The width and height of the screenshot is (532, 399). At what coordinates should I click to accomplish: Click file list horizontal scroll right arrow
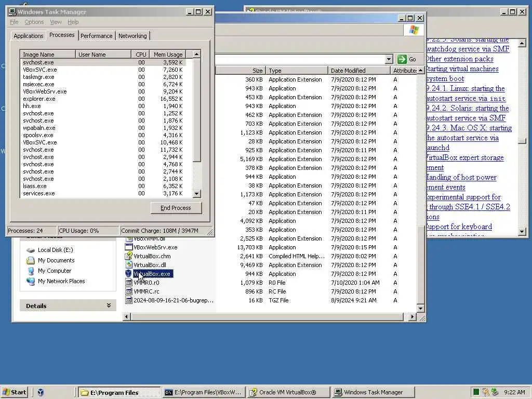tap(412, 316)
